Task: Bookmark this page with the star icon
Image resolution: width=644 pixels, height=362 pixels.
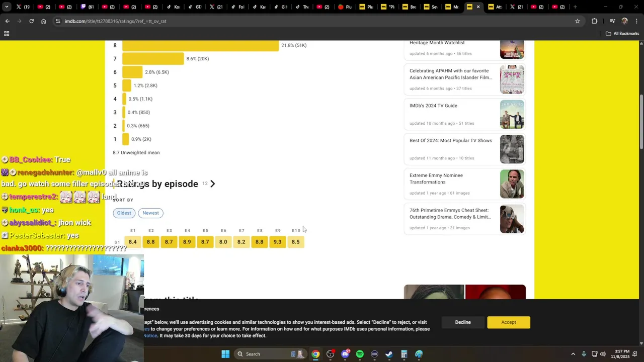Action: click(578, 21)
